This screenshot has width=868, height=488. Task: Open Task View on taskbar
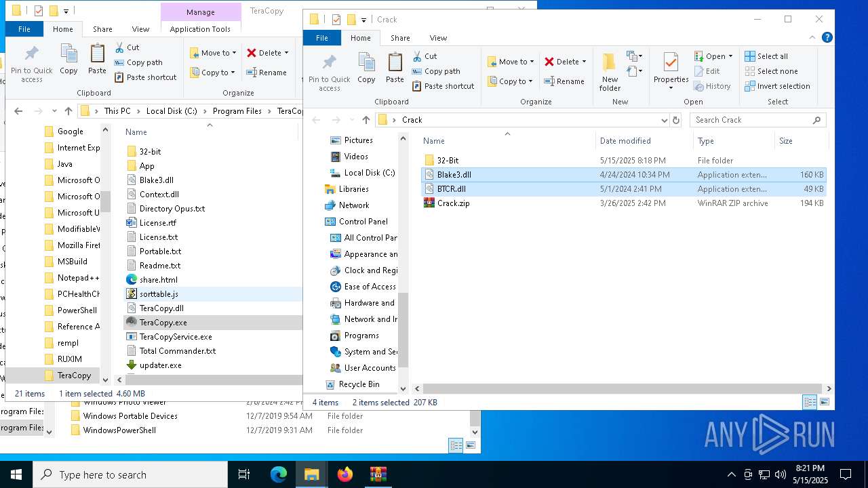tap(244, 474)
